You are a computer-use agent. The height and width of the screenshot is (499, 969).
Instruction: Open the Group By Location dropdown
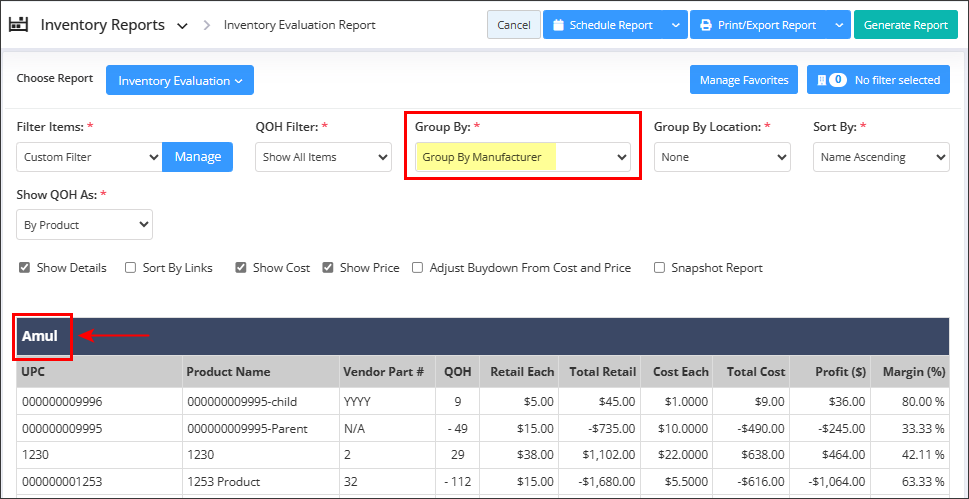pyautogui.click(x=722, y=157)
